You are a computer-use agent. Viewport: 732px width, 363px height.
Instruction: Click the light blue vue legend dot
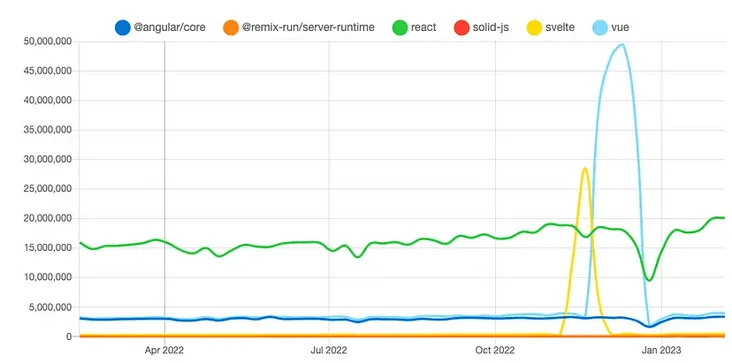coord(600,28)
